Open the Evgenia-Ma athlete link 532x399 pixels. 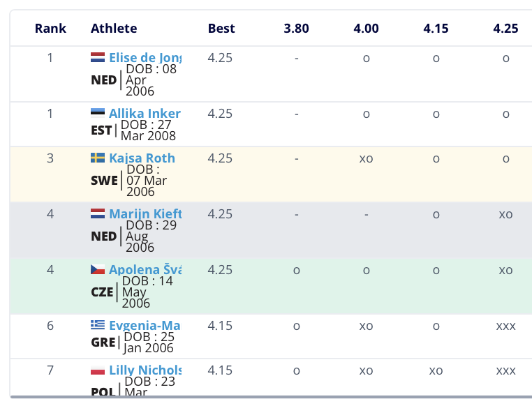pyautogui.click(x=145, y=326)
